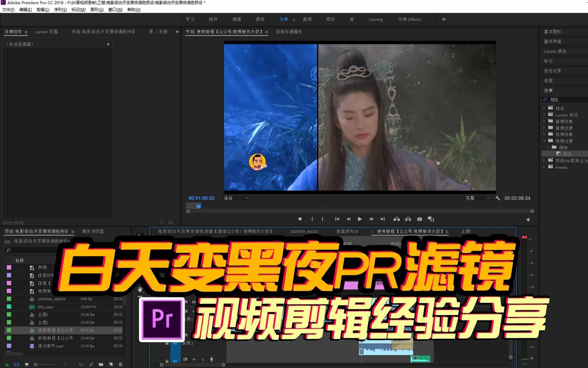Viewport: 588px width, 368px height.
Task: Open the 适合 zoom level dropdown
Action: point(235,198)
